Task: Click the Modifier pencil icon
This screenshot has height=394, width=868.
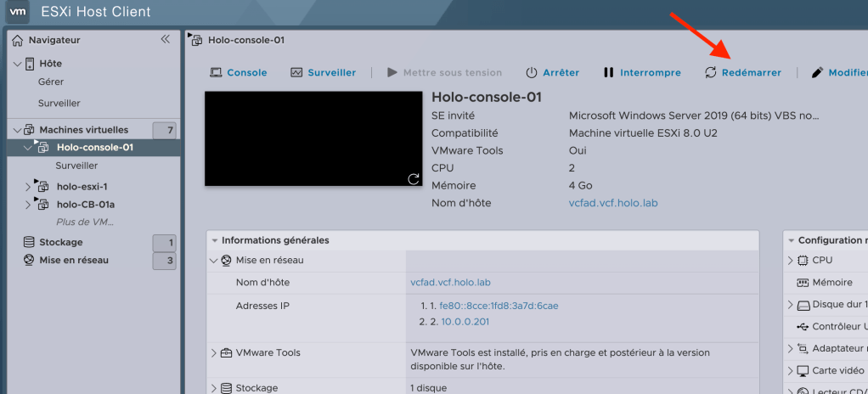Action: [818, 73]
